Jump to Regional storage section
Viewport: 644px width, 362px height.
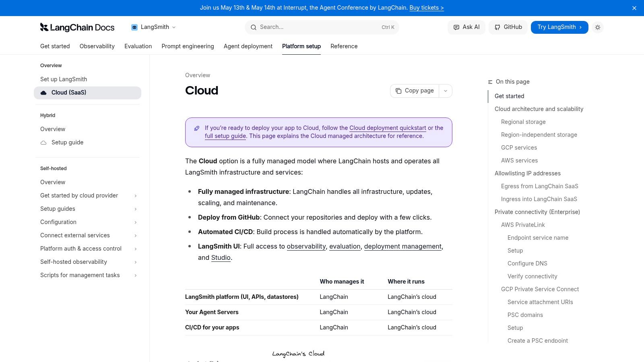pos(523,122)
